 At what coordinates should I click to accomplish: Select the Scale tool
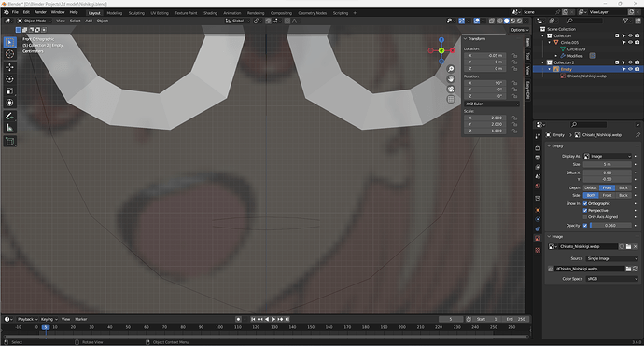[x=10, y=91]
